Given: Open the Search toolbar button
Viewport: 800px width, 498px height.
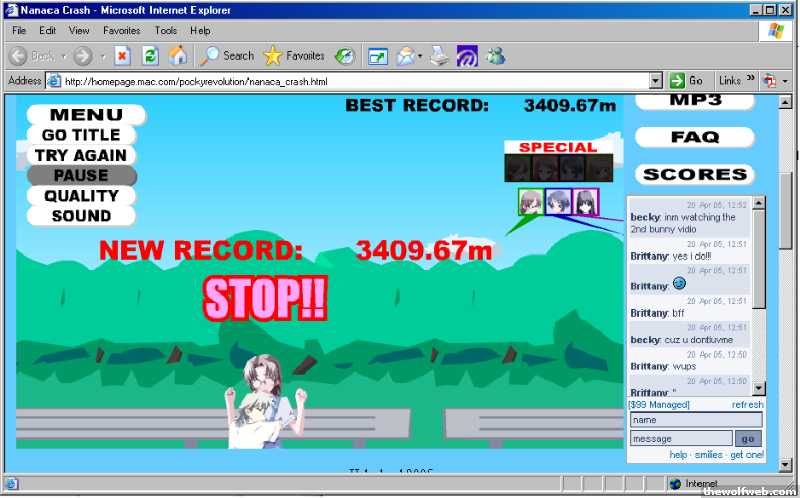Looking at the screenshot, I should (227, 56).
